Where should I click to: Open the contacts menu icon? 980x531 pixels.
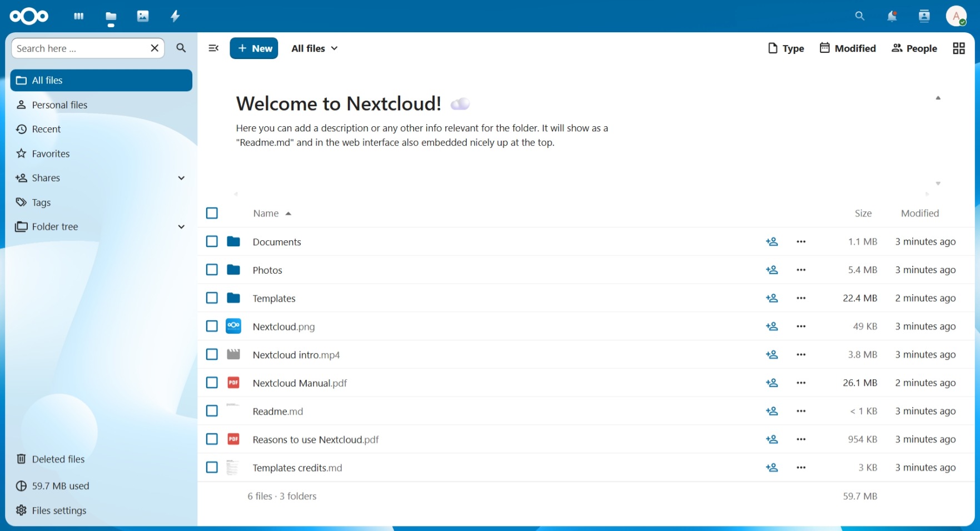click(x=924, y=16)
